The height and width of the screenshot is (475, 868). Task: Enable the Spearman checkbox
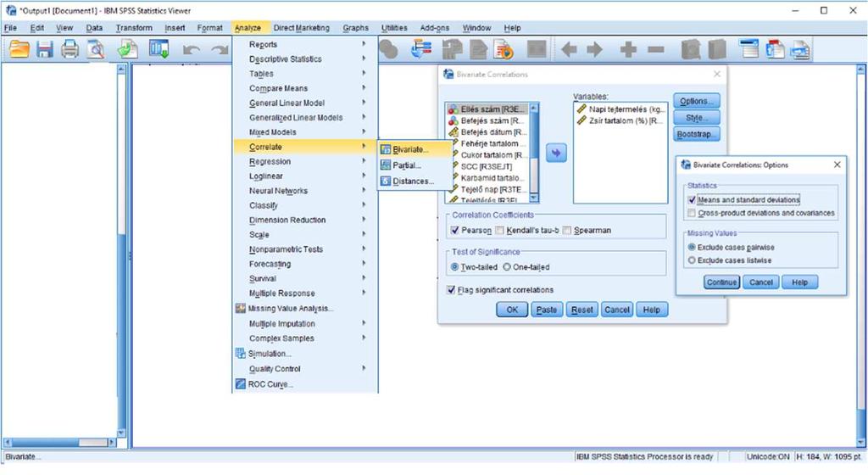(567, 231)
